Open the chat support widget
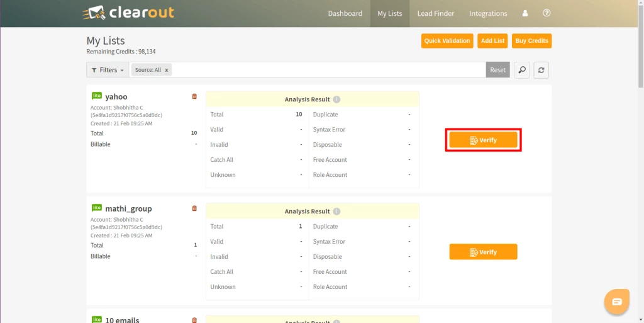The height and width of the screenshot is (323, 644). 616,302
